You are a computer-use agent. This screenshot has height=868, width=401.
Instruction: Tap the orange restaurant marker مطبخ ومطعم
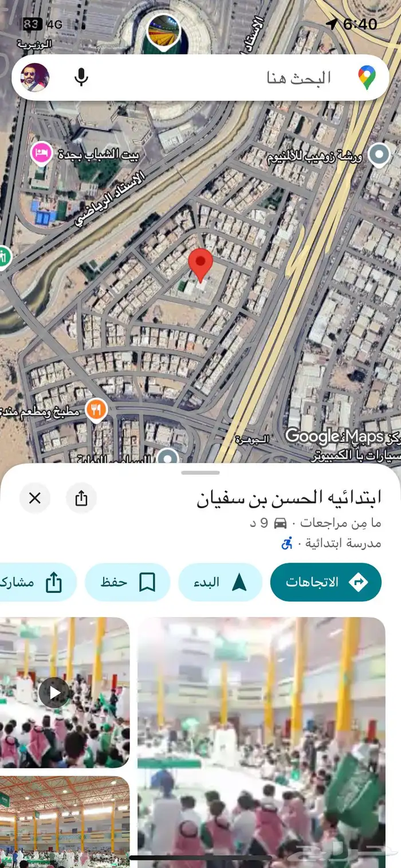pyautogui.click(x=96, y=410)
